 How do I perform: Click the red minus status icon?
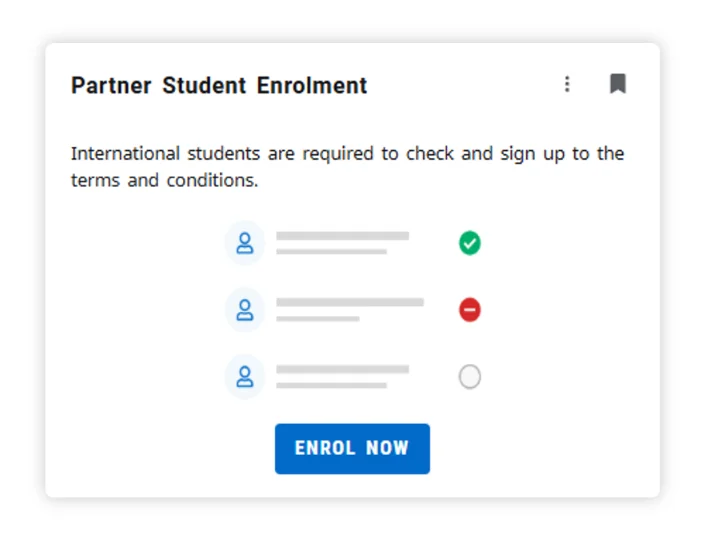tap(470, 310)
